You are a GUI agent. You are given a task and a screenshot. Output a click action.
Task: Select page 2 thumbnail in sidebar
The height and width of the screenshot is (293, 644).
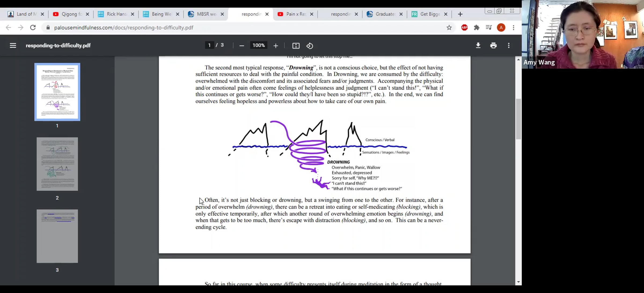pyautogui.click(x=57, y=164)
